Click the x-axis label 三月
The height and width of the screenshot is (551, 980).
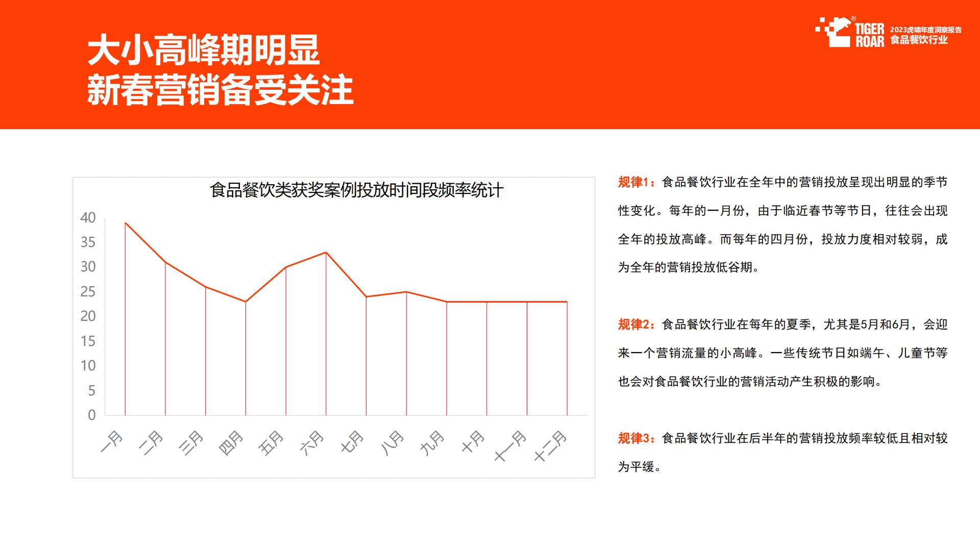[192, 442]
